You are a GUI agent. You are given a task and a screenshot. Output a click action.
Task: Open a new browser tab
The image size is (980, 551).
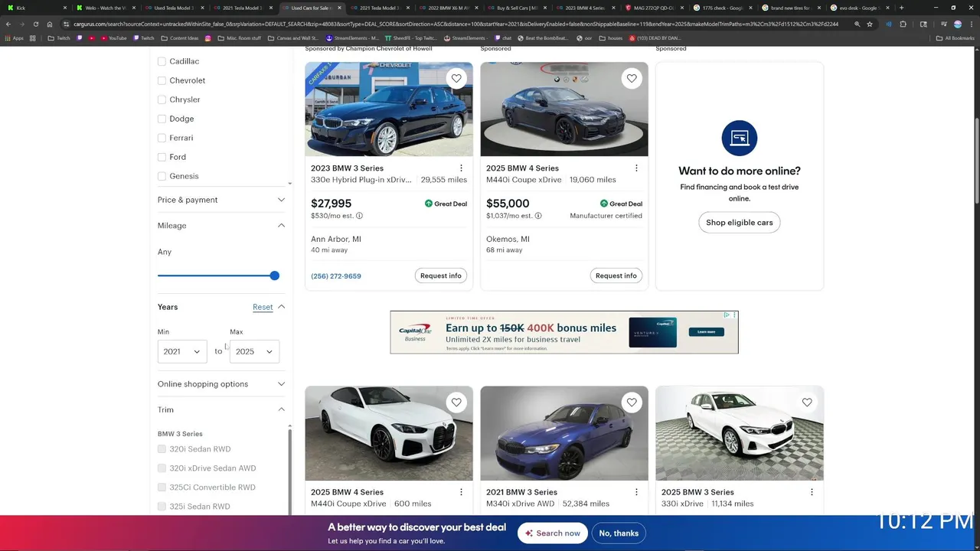pyautogui.click(x=901, y=8)
